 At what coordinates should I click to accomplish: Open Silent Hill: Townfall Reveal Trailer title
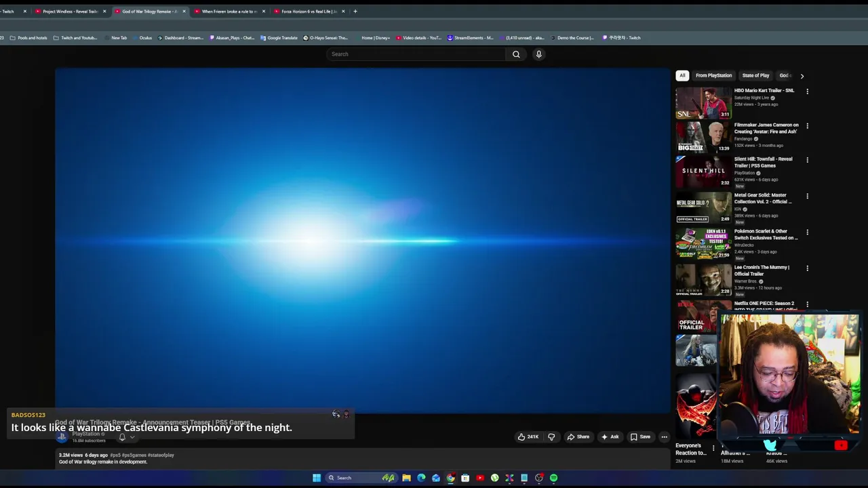tap(763, 162)
